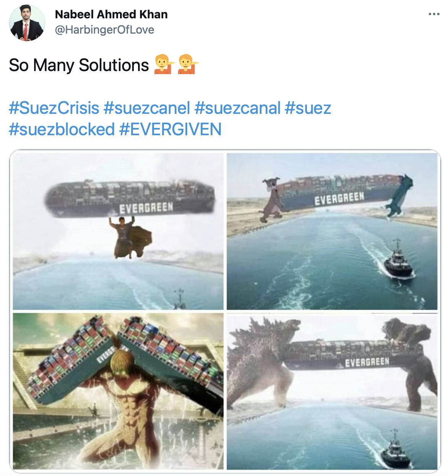Open the Superman lifting ship image
448x476 pixels.
point(118,231)
